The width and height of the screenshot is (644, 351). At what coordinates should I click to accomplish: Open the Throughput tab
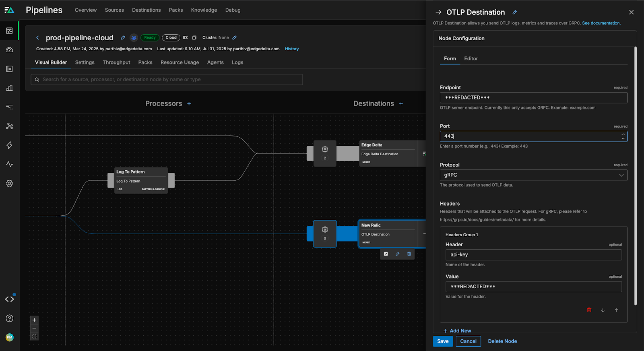(116, 62)
